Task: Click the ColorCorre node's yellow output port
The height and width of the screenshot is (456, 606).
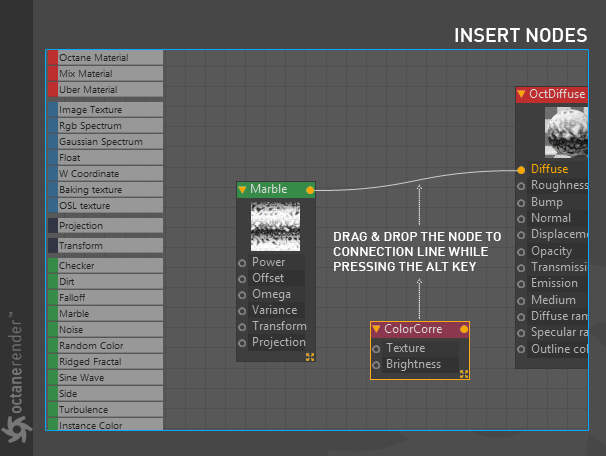Action: point(464,329)
